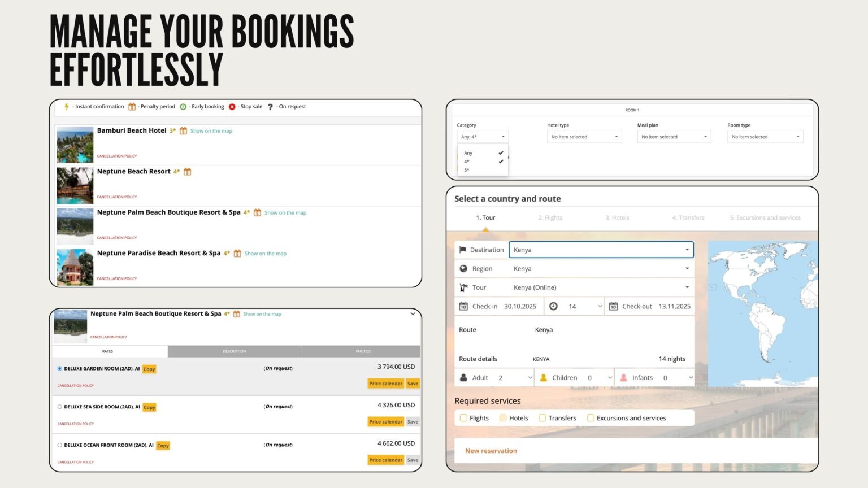Choose 5* in the Category list

[467, 170]
